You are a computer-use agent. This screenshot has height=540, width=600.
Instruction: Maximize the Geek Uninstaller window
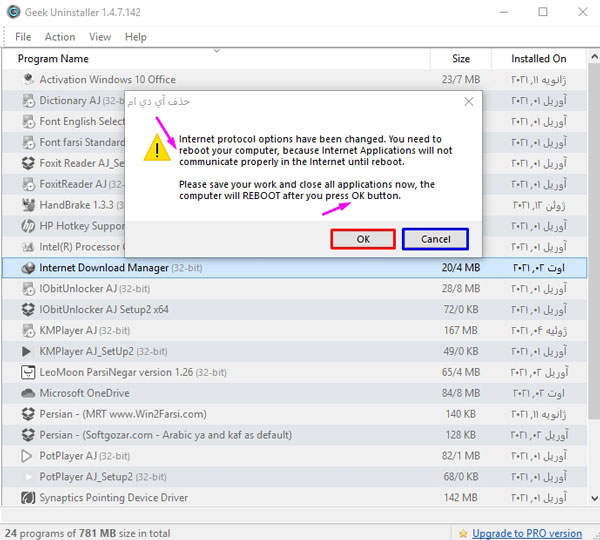pyautogui.click(x=543, y=12)
